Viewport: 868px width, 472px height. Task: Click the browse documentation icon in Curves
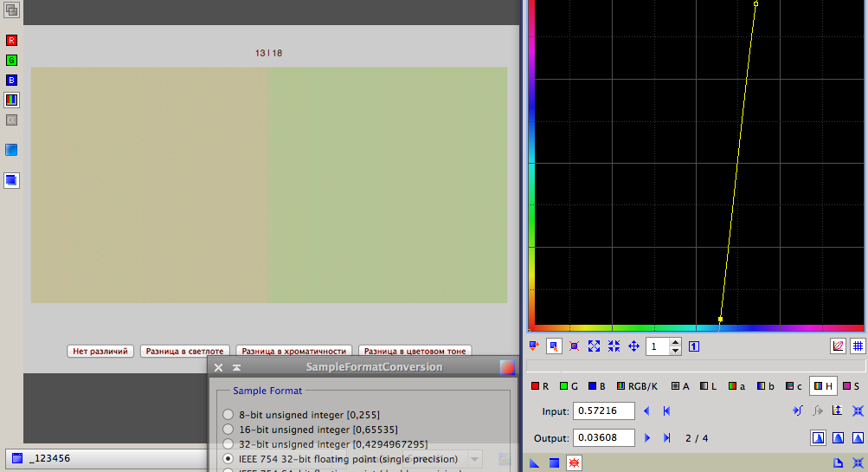pyautogui.click(x=838, y=463)
